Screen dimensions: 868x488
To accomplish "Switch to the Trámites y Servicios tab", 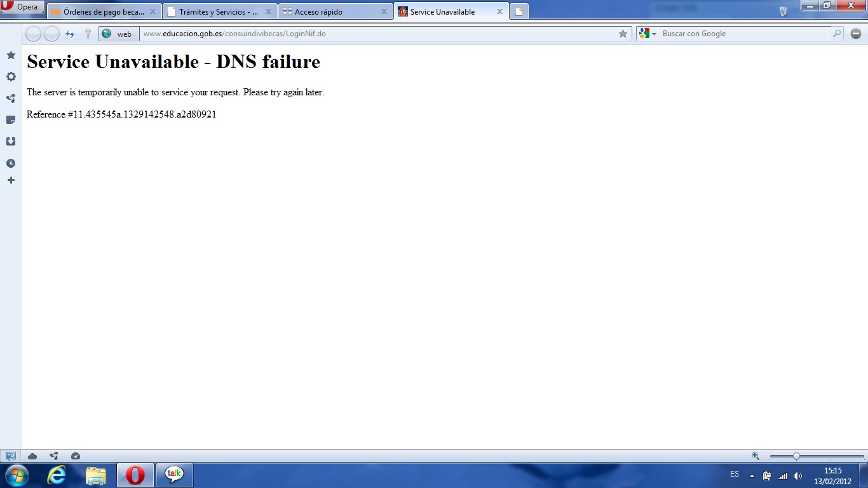I will [219, 11].
